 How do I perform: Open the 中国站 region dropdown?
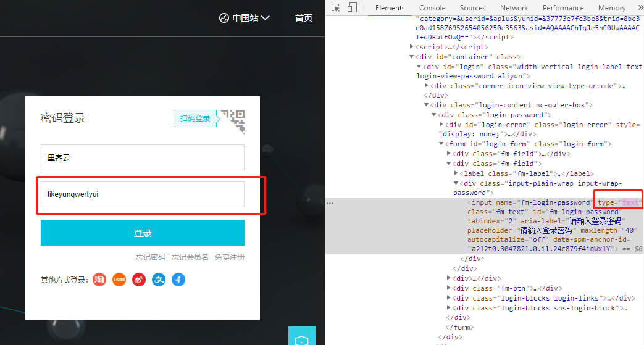coord(245,18)
